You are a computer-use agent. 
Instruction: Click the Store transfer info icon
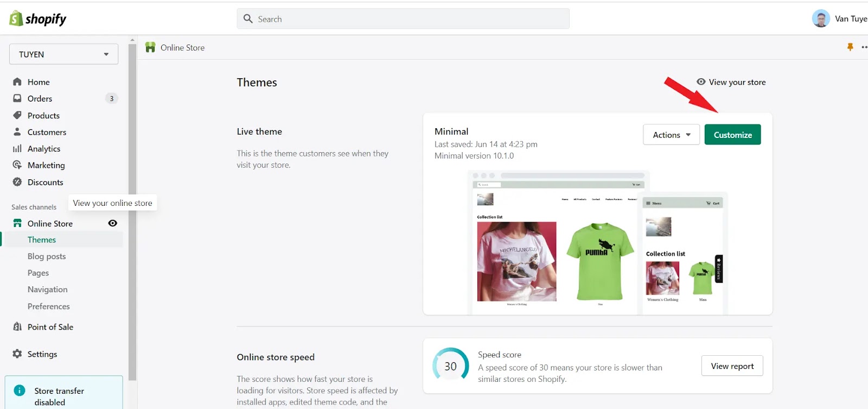(20, 391)
